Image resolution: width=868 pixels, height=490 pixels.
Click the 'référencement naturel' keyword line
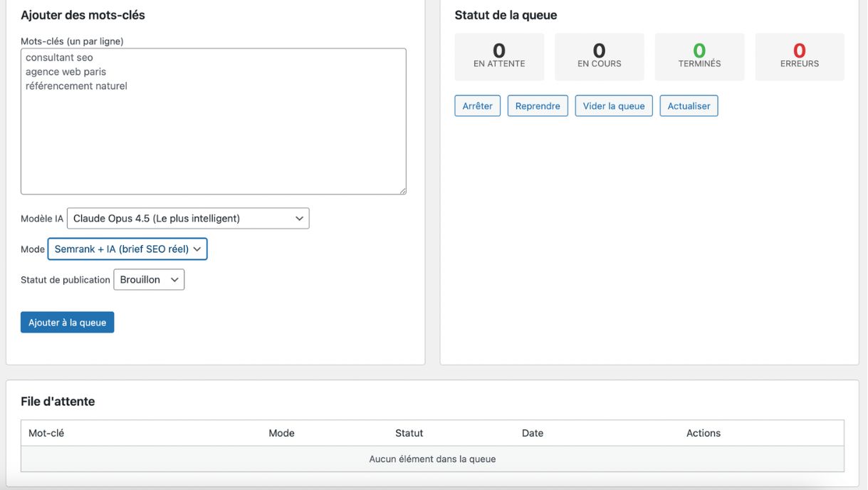76,86
